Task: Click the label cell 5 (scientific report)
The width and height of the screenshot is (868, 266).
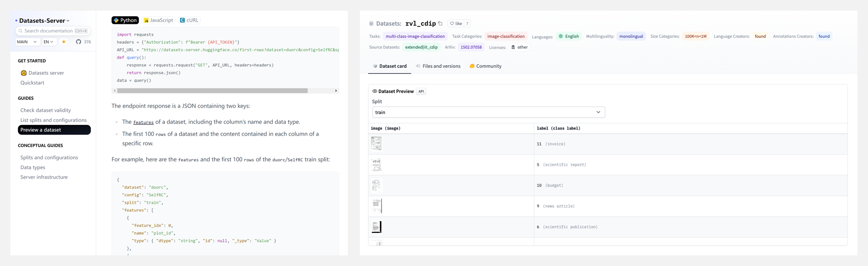Action: point(691,165)
